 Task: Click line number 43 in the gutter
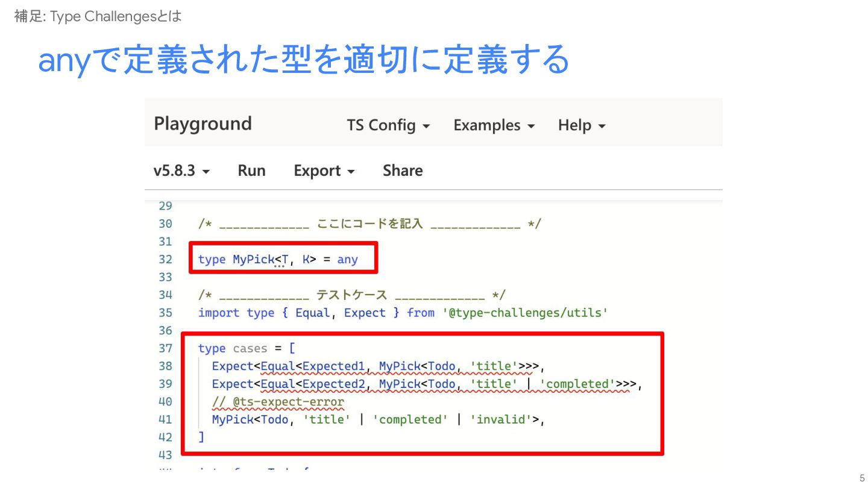[165, 455]
